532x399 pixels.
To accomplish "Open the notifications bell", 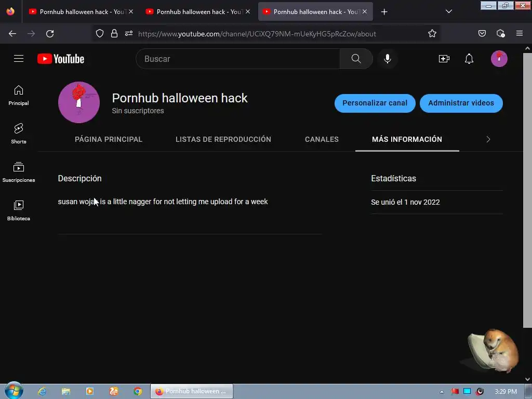I will (x=469, y=59).
